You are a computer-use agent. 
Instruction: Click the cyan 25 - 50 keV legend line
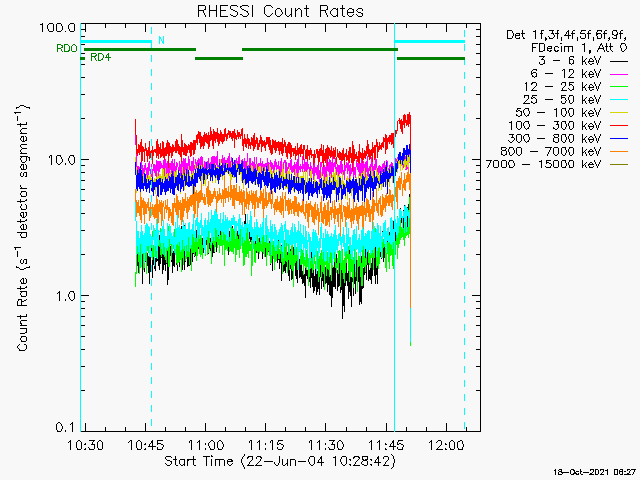[x=619, y=99]
